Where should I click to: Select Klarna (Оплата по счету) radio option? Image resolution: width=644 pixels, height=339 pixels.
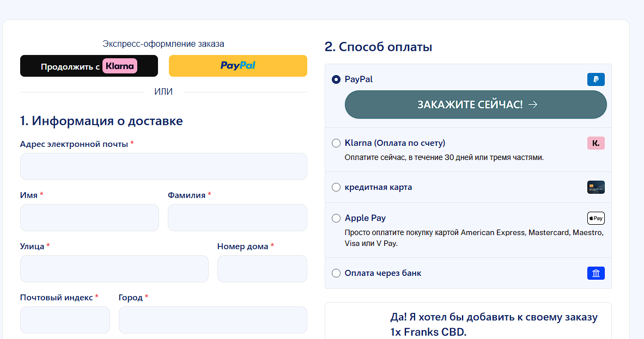tap(336, 143)
